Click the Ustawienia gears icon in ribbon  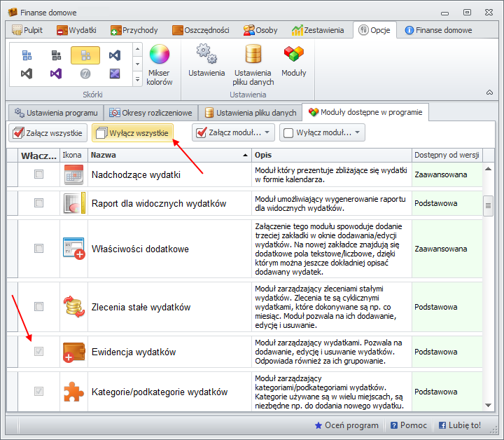pyautogui.click(x=206, y=55)
